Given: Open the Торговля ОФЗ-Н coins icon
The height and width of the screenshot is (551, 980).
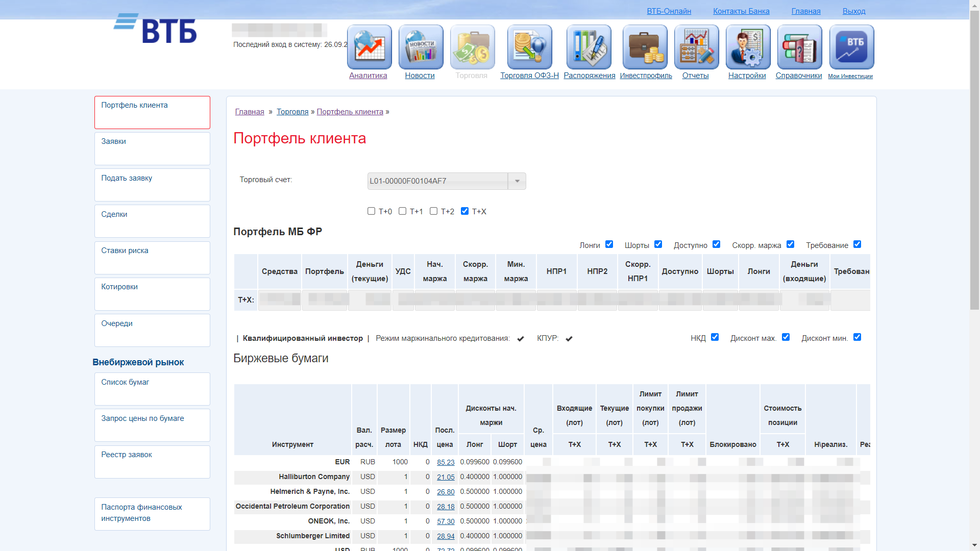Looking at the screenshot, I should tap(530, 47).
